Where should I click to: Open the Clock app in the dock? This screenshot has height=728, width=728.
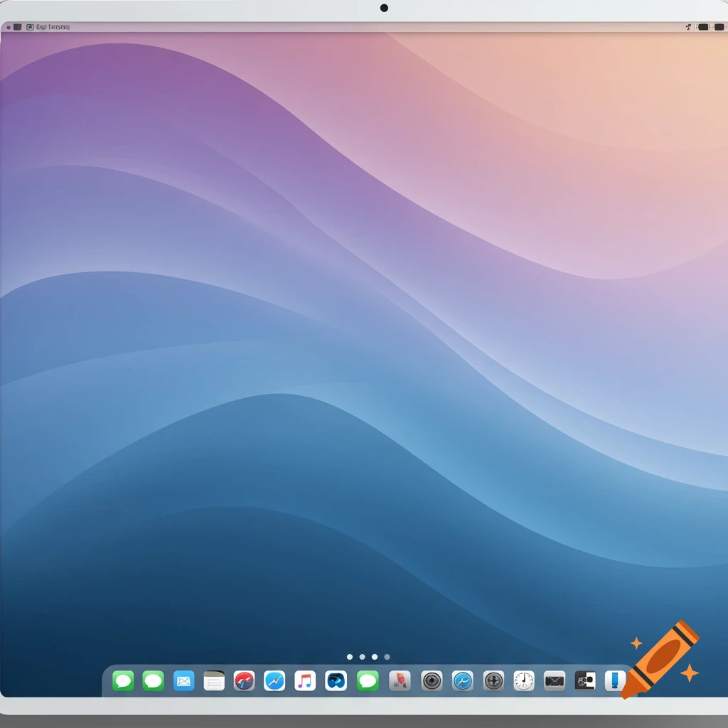(523, 680)
